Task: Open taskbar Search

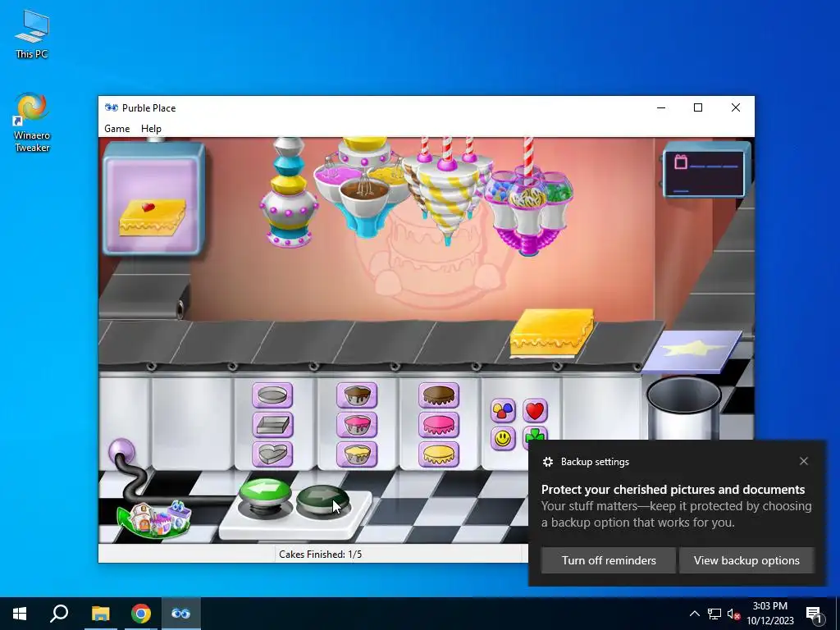Action: 59,614
